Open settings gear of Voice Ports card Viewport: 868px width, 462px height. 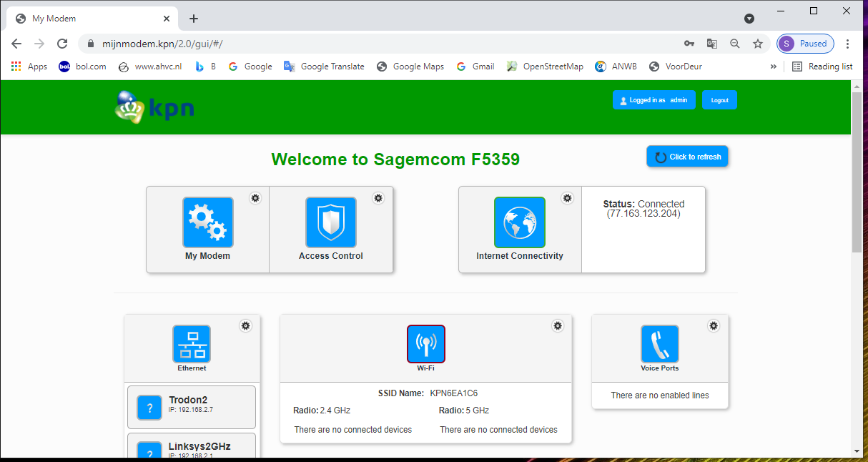[713, 326]
